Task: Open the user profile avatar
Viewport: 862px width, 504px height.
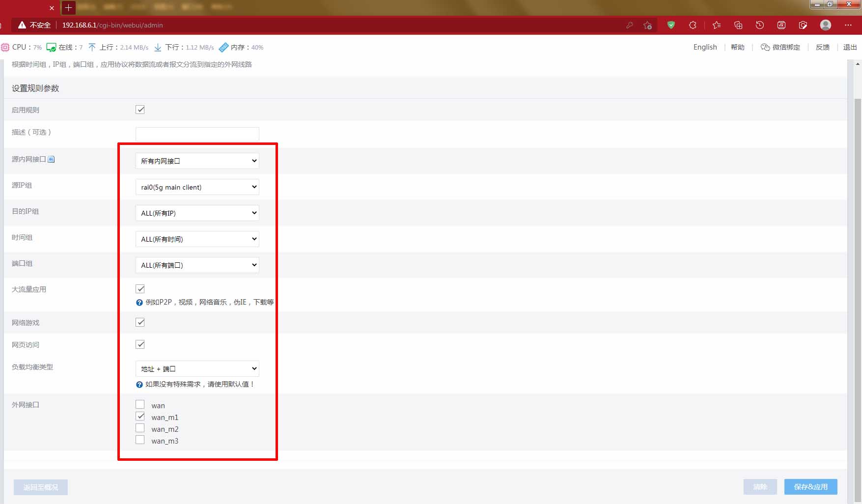Action: [826, 25]
